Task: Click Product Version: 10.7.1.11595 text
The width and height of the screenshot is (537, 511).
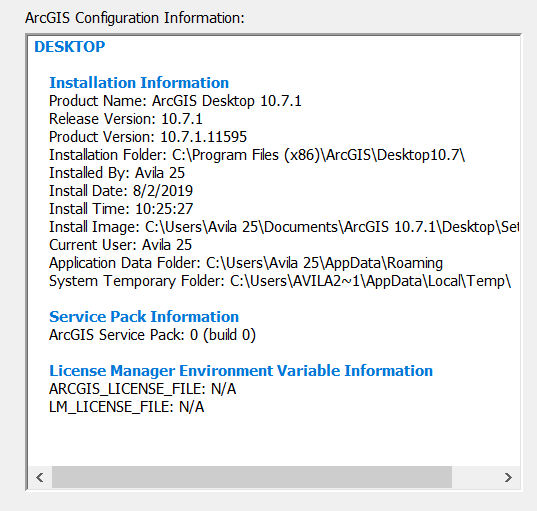Action: tap(148, 137)
